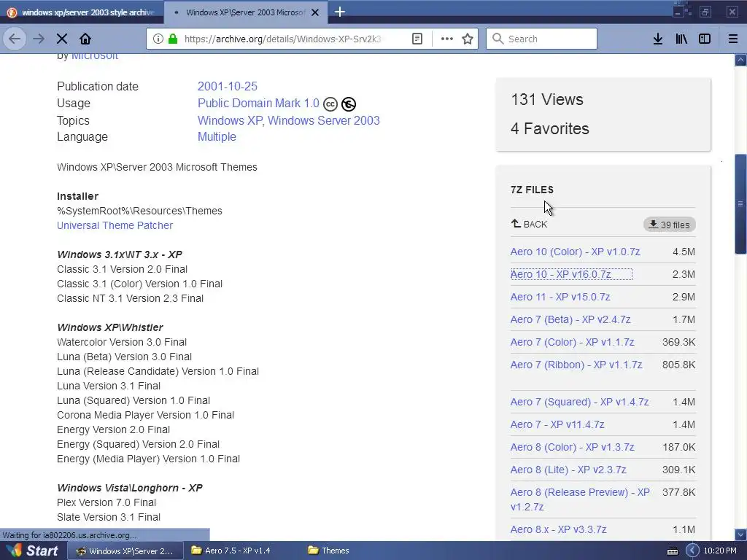
Task: Go back with the browser back arrow
Action: tap(15, 39)
